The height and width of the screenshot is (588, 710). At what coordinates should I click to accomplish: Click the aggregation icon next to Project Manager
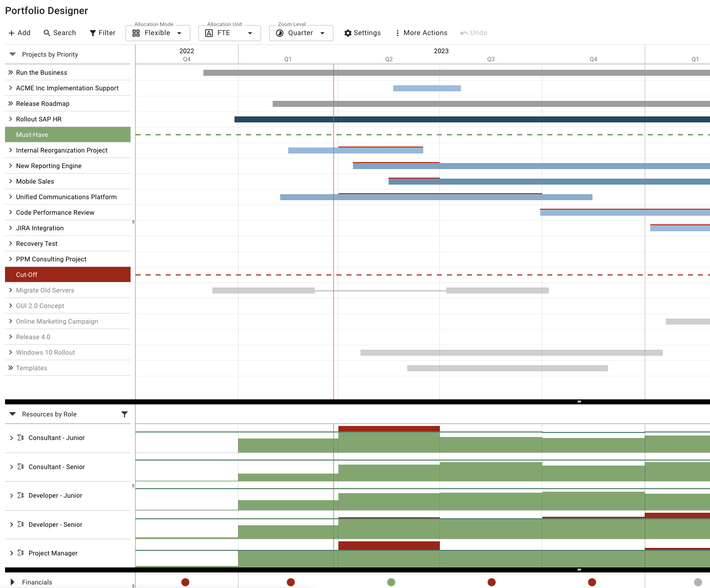pyautogui.click(x=20, y=552)
